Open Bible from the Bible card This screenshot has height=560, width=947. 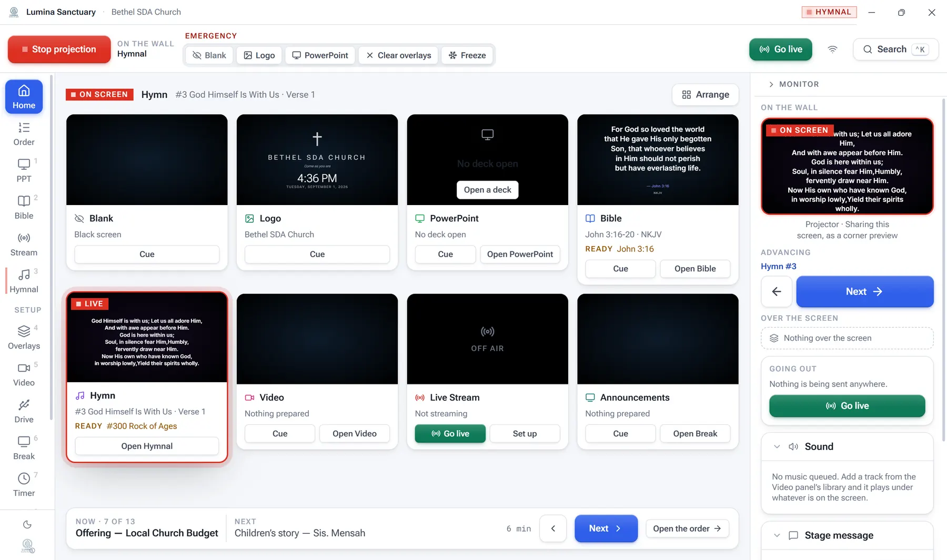coord(695,269)
